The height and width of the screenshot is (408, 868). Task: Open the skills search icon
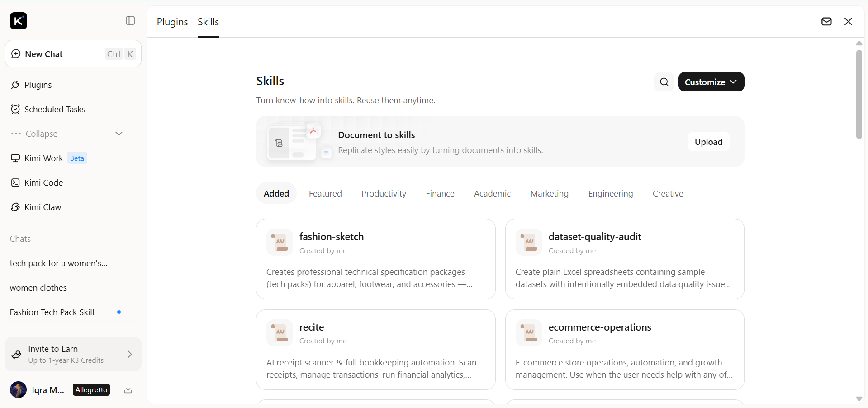pos(664,82)
